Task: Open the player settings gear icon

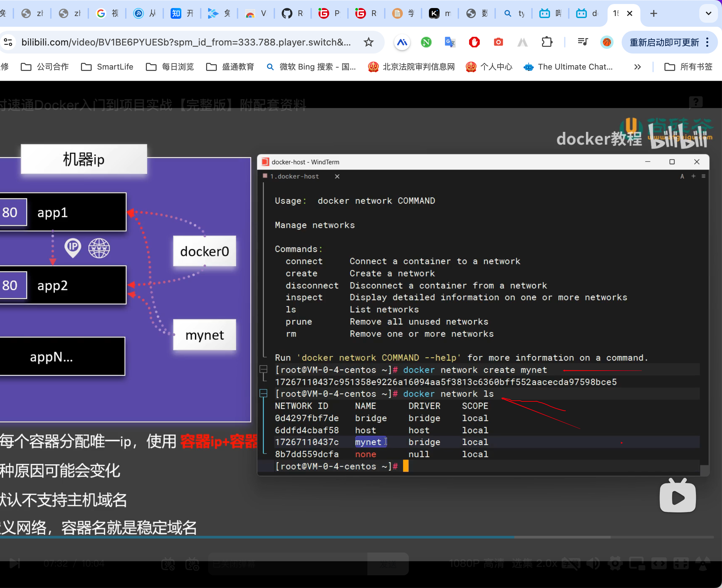Action: (x=615, y=564)
